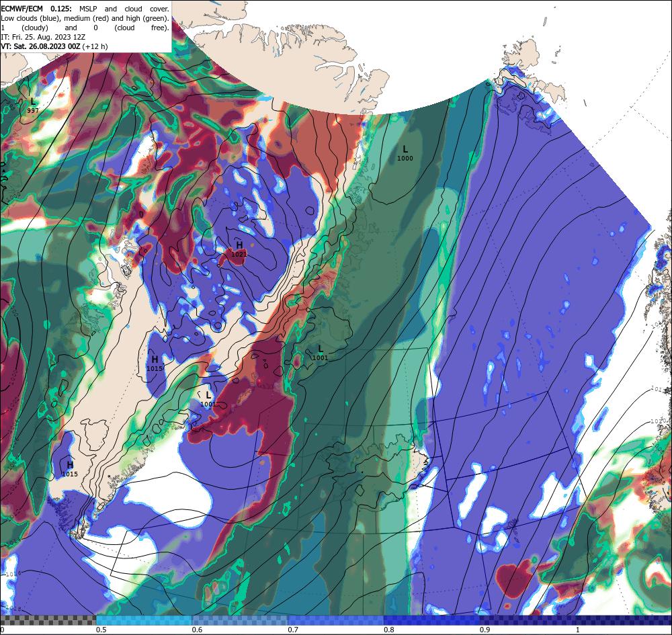The height and width of the screenshot is (635, 672).
Task: Click the '0.8' legend scale label
Action: pyautogui.click(x=389, y=630)
